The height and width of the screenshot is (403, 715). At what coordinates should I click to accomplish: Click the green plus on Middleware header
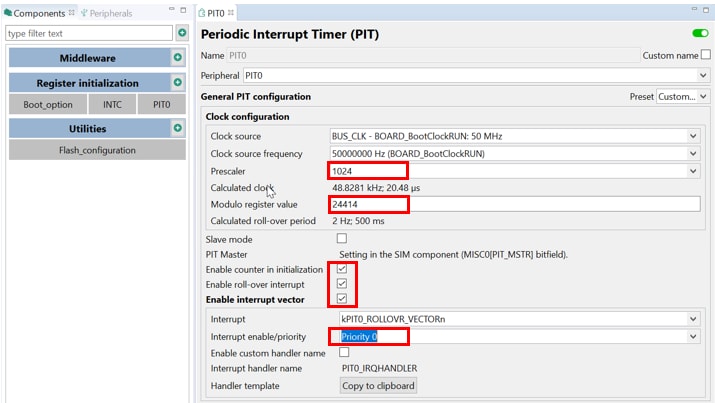point(177,59)
